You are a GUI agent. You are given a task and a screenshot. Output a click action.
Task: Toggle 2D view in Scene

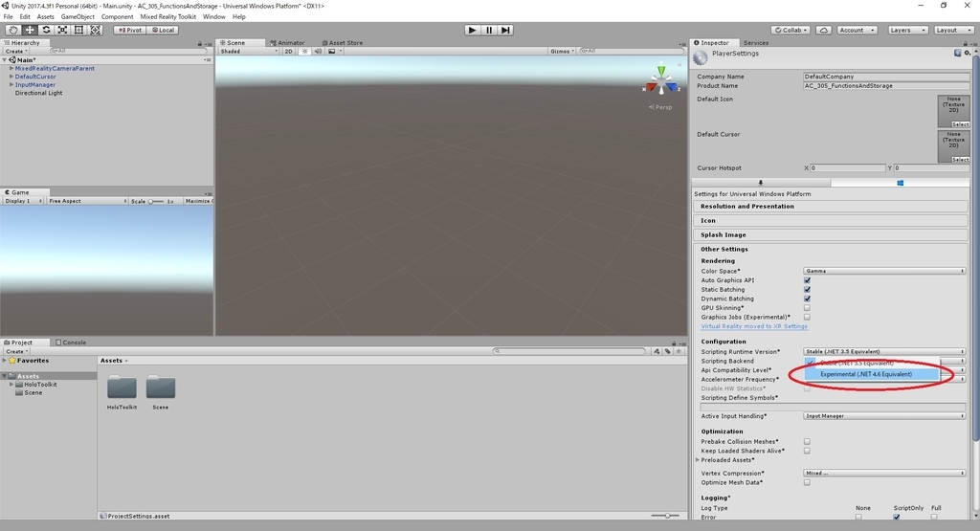[288, 52]
